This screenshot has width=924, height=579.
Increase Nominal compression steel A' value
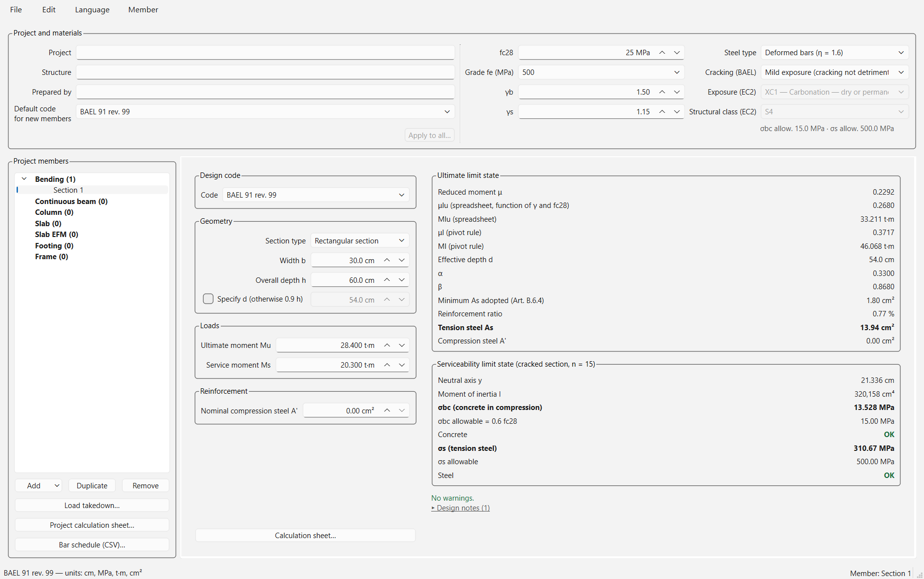tap(387, 410)
